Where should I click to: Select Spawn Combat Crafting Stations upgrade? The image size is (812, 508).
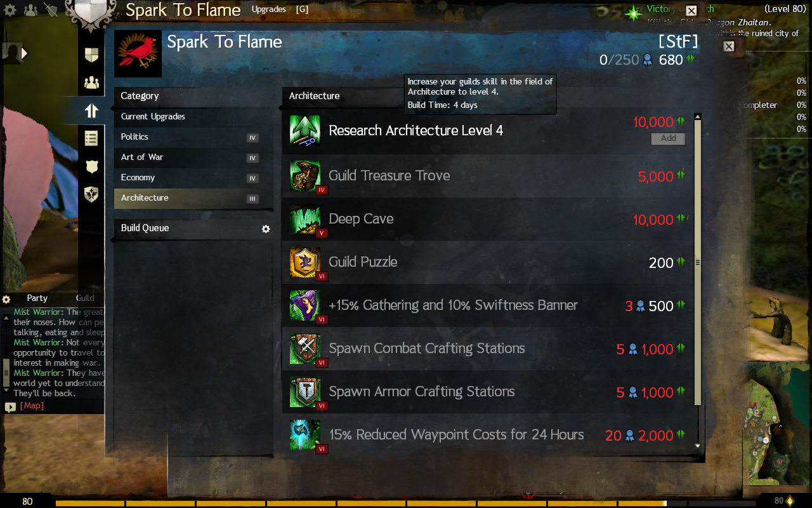[x=487, y=349]
